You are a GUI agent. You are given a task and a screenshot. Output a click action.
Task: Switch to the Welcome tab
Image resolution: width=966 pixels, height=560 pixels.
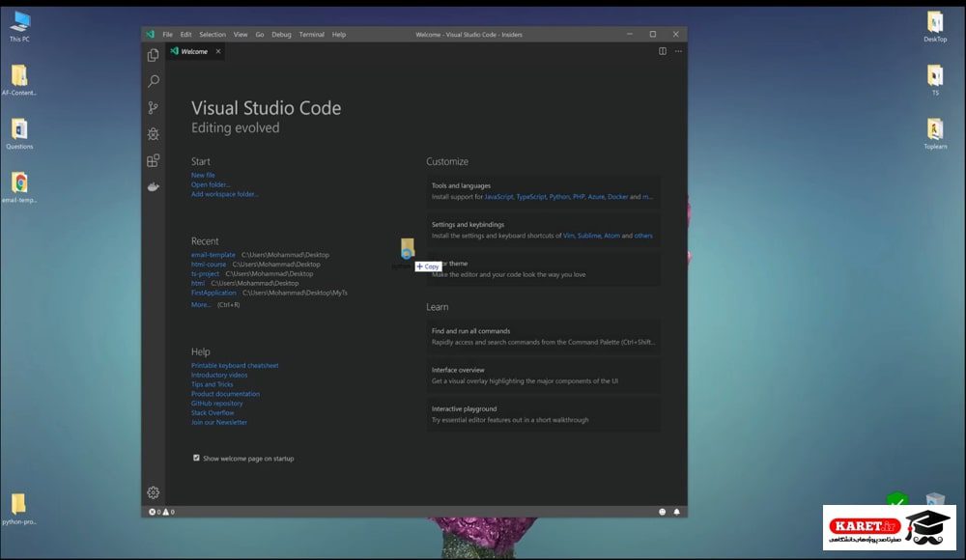coord(194,51)
